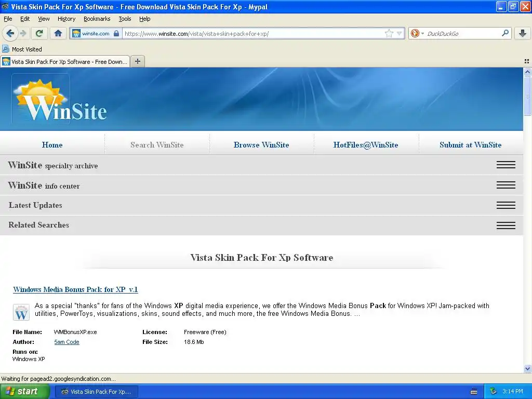Go to the Home navigation link
The height and width of the screenshot is (399, 532).
[x=52, y=145]
